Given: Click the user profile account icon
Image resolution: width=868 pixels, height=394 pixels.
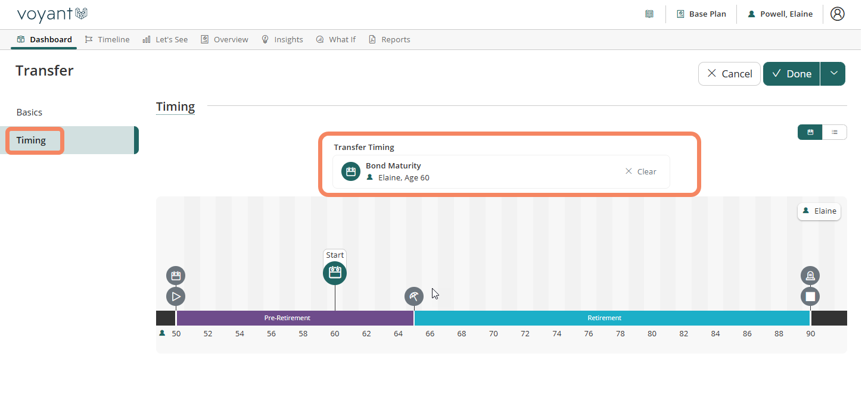Looking at the screenshot, I should click(x=837, y=14).
